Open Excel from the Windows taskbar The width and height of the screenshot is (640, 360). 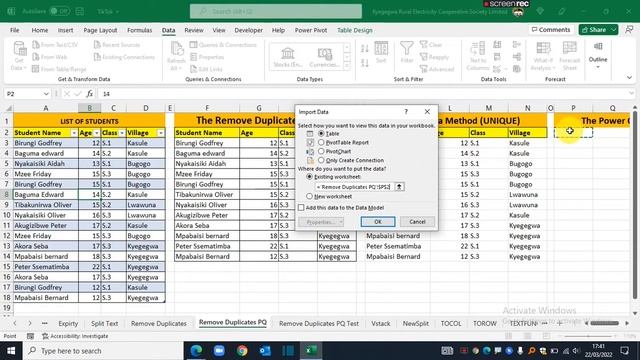click(311, 351)
